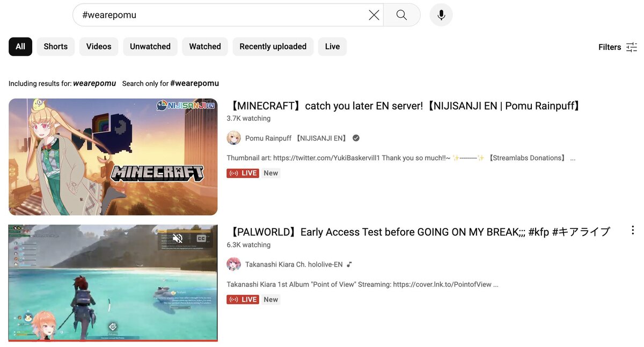644x347 pixels.
Task: Click the '3.7K watching' viewer count
Action: coord(248,118)
